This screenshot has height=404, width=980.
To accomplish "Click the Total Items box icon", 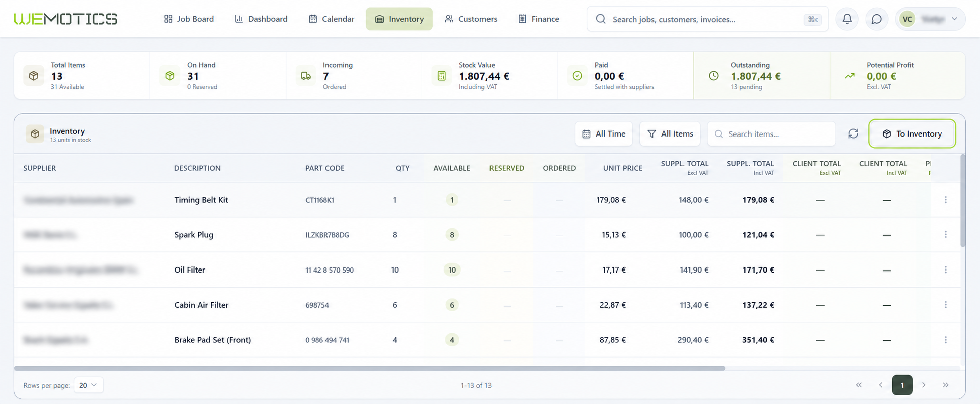I will point(34,76).
